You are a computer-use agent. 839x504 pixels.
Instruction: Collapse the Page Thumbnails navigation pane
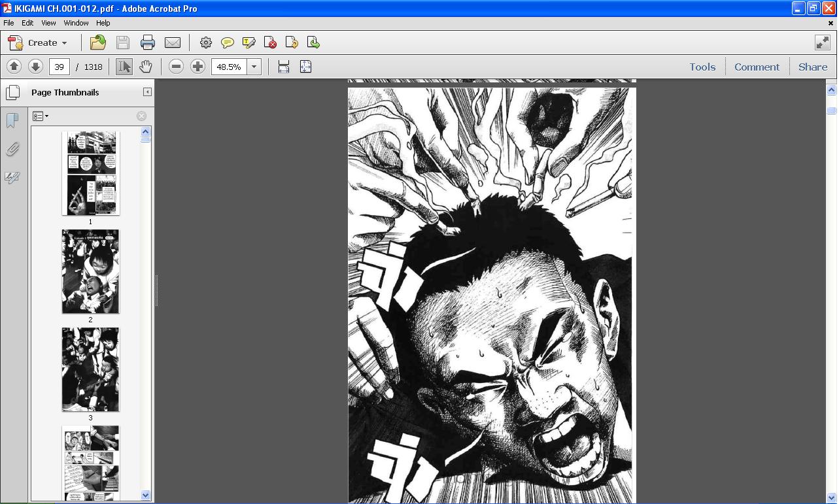pos(147,92)
